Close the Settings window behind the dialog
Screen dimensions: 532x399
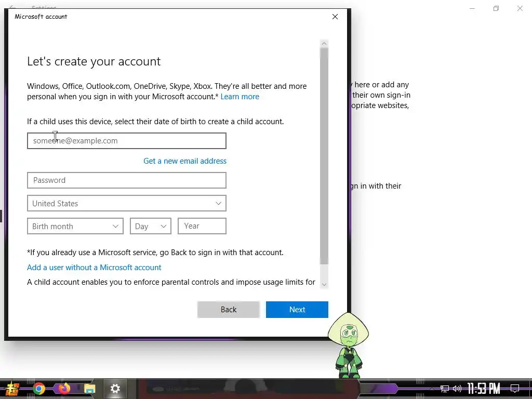pos(520,8)
